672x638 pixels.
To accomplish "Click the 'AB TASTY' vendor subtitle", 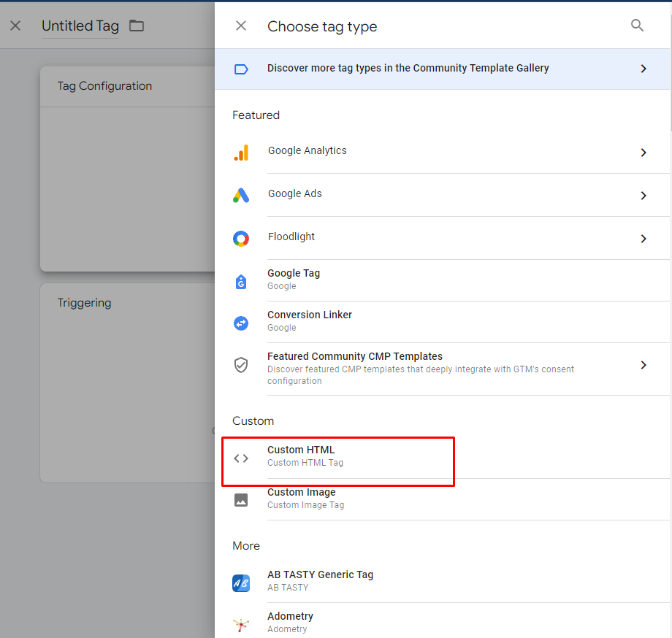I will (x=288, y=588).
